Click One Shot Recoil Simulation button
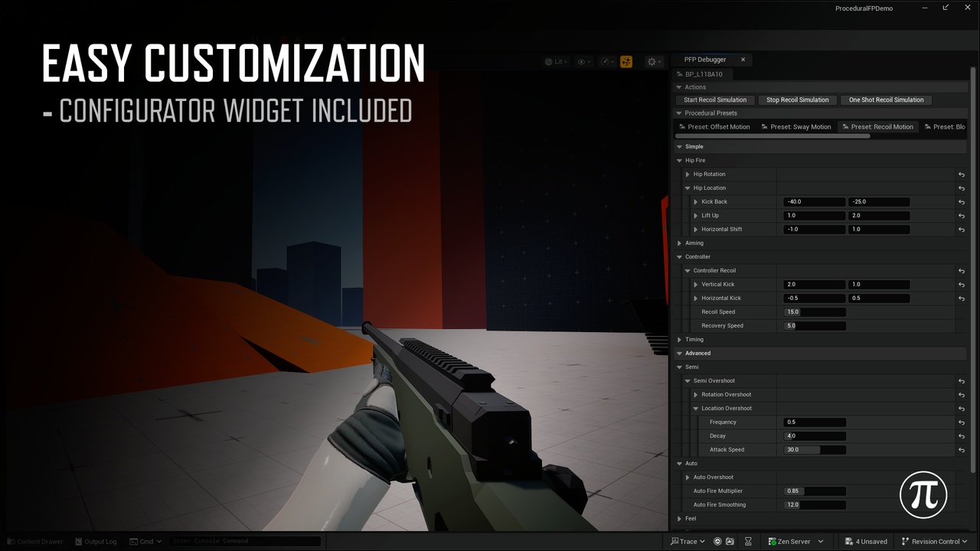 [887, 100]
